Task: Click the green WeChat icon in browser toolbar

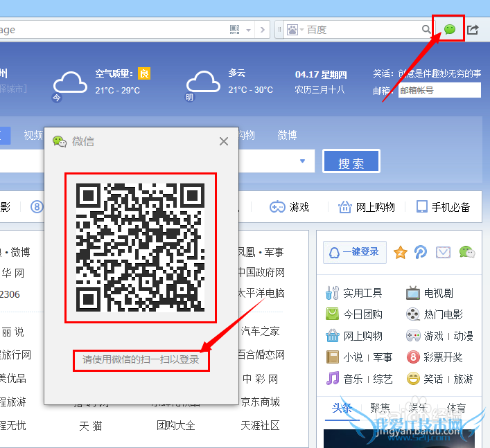Action: click(x=449, y=29)
